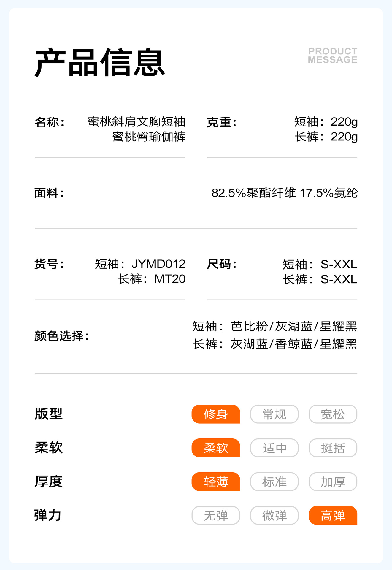The height and width of the screenshot is (570, 392).
Task: Choose the 挺括 softness pill
Action: (333, 448)
